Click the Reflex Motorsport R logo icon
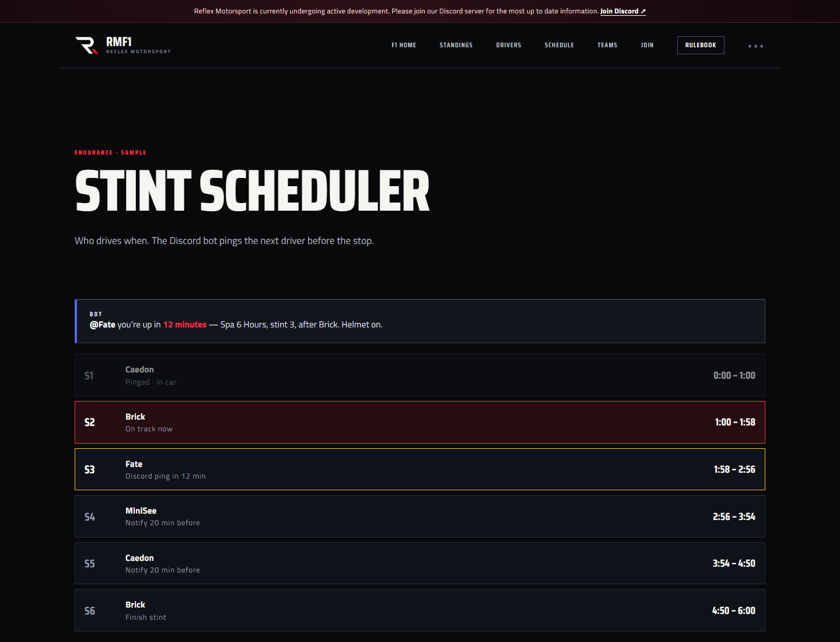840x642 pixels. [x=86, y=45]
